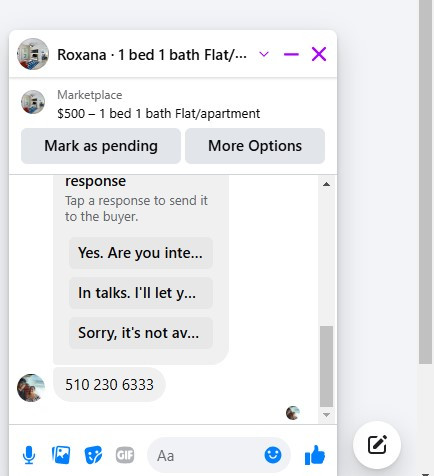Image resolution: width=434 pixels, height=476 pixels.
Task: Send the 'In talks. I'll let y...' response
Action: (140, 293)
